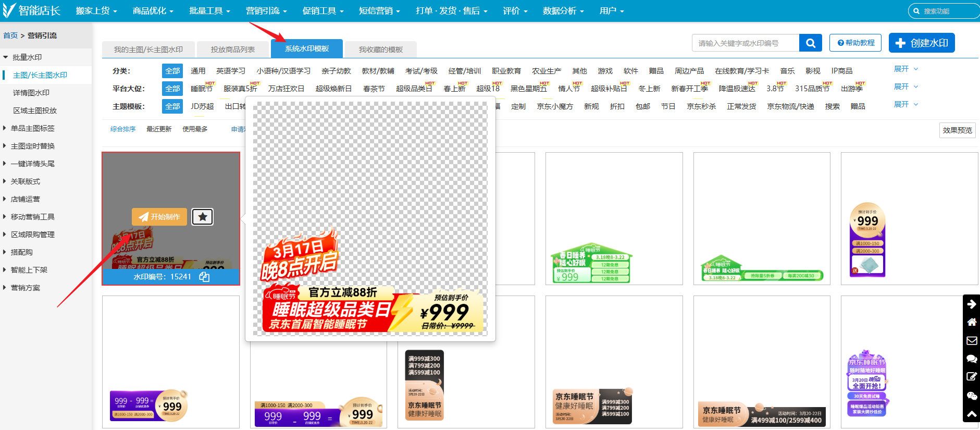Screen dimensions: 980x430
Task: Select 全部 filter in 分类 row
Action: pyautogui.click(x=172, y=71)
